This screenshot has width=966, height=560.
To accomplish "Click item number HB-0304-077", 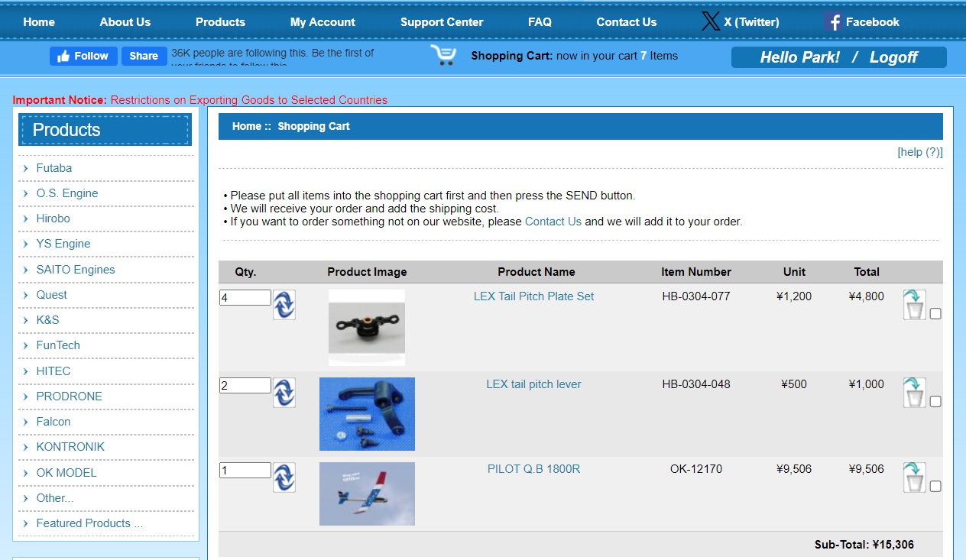I will (x=696, y=296).
